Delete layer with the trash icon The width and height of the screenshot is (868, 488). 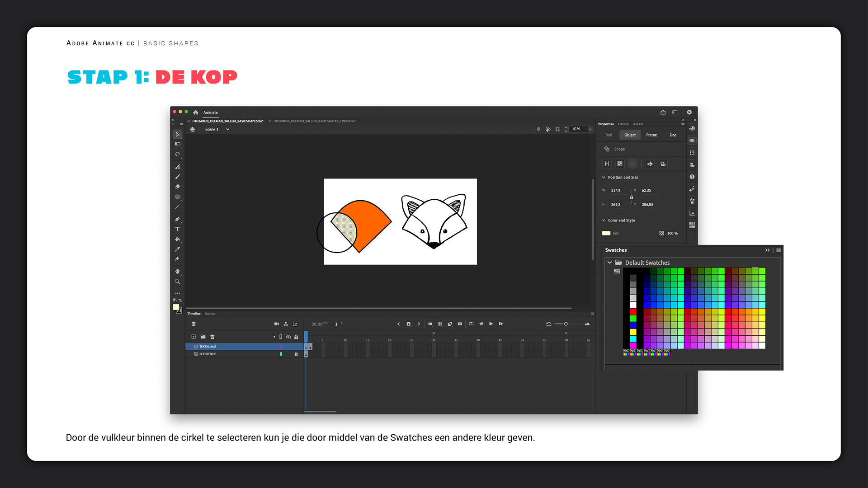pyautogui.click(x=212, y=337)
